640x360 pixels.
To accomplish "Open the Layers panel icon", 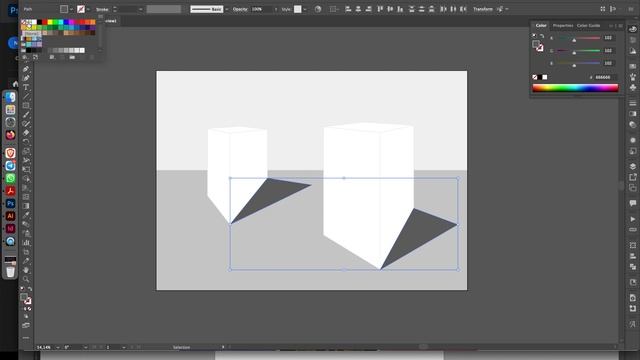I will click(x=633, y=166).
